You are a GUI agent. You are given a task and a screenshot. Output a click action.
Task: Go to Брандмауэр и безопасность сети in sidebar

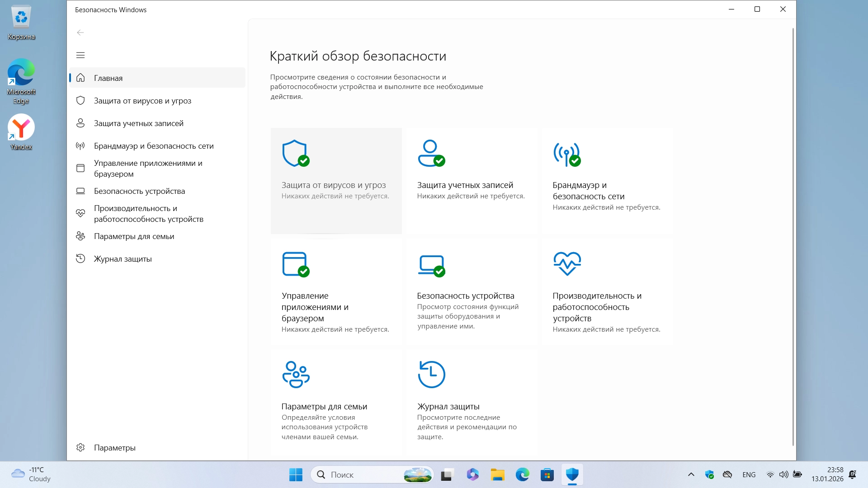[x=154, y=146]
